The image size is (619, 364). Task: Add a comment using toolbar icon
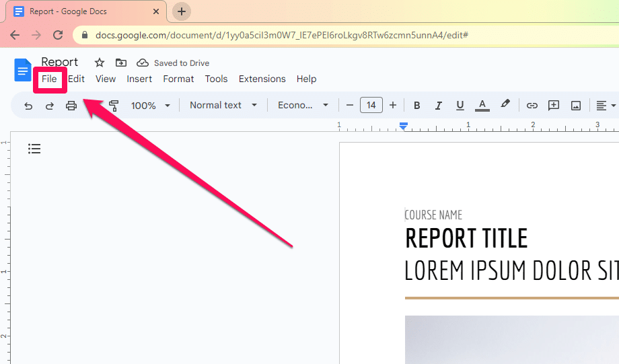pos(554,106)
